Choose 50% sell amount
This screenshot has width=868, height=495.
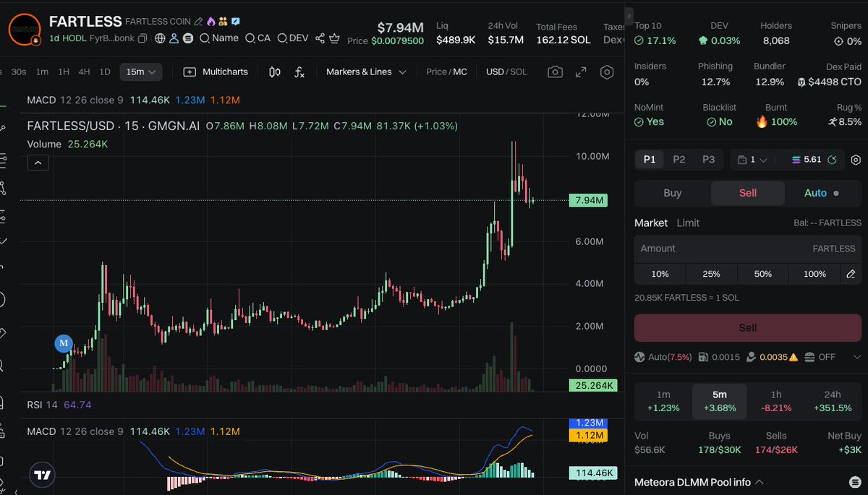[762, 274]
